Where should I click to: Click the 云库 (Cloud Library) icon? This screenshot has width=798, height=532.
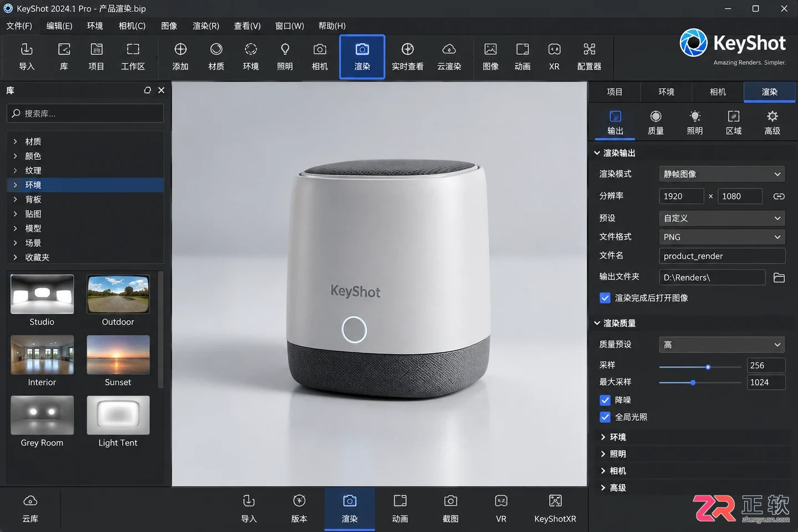click(30, 509)
